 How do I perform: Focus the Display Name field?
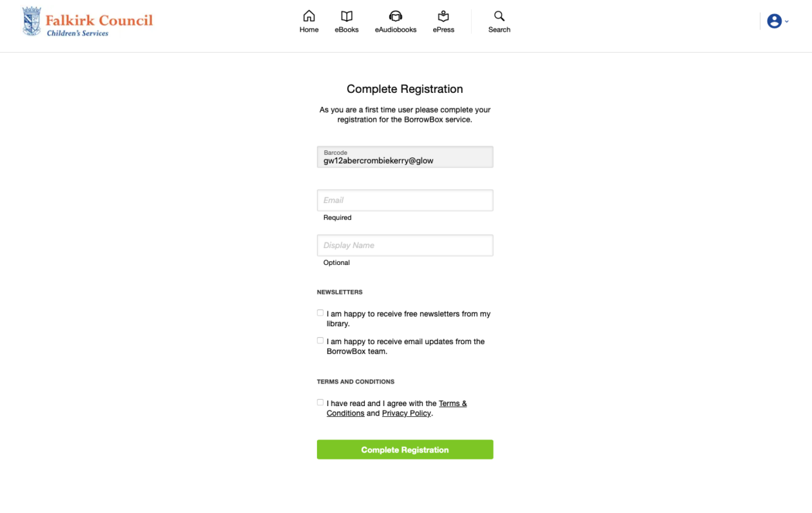[x=405, y=246]
